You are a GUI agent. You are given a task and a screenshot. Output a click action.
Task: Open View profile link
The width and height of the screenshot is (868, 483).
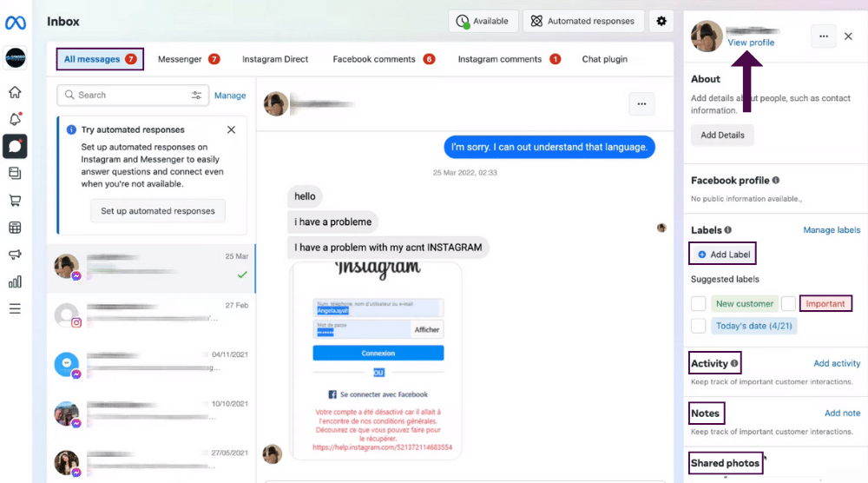[x=751, y=43]
